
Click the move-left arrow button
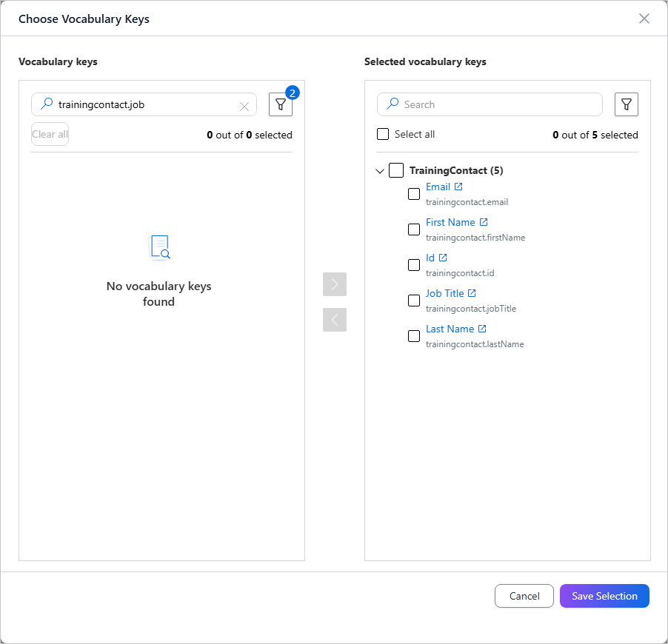335,320
